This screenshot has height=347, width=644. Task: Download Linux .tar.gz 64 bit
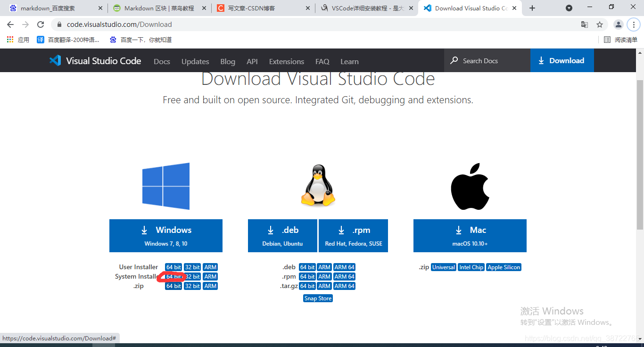click(x=307, y=286)
